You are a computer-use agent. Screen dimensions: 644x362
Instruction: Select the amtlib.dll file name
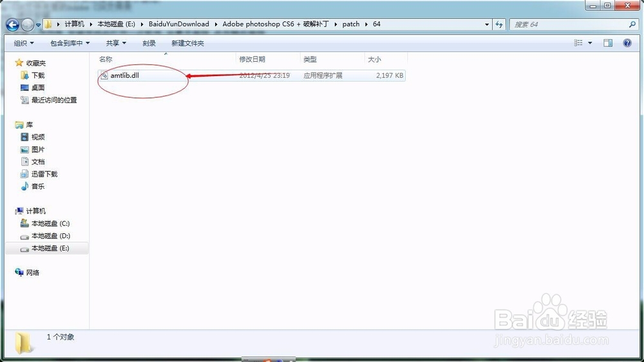click(125, 75)
